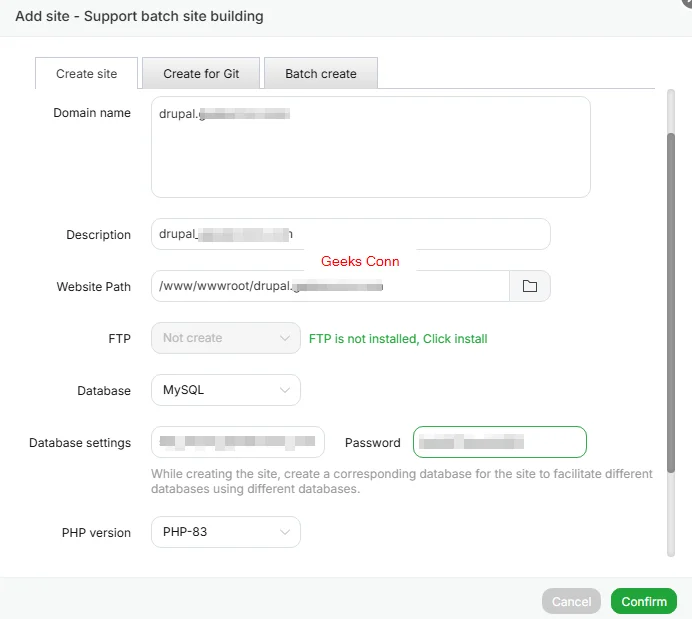Click the FTP label
The width and height of the screenshot is (692, 619).
coord(120,339)
